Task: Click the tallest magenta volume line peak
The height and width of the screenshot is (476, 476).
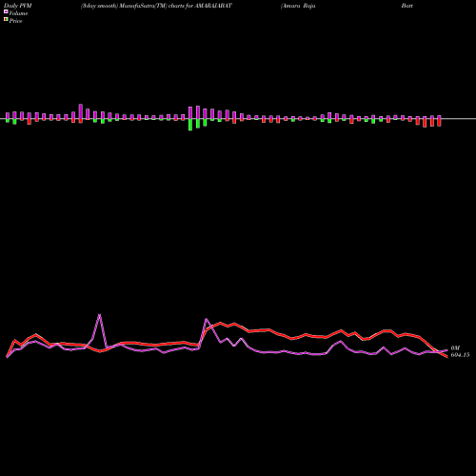Action: tap(100, 314)
